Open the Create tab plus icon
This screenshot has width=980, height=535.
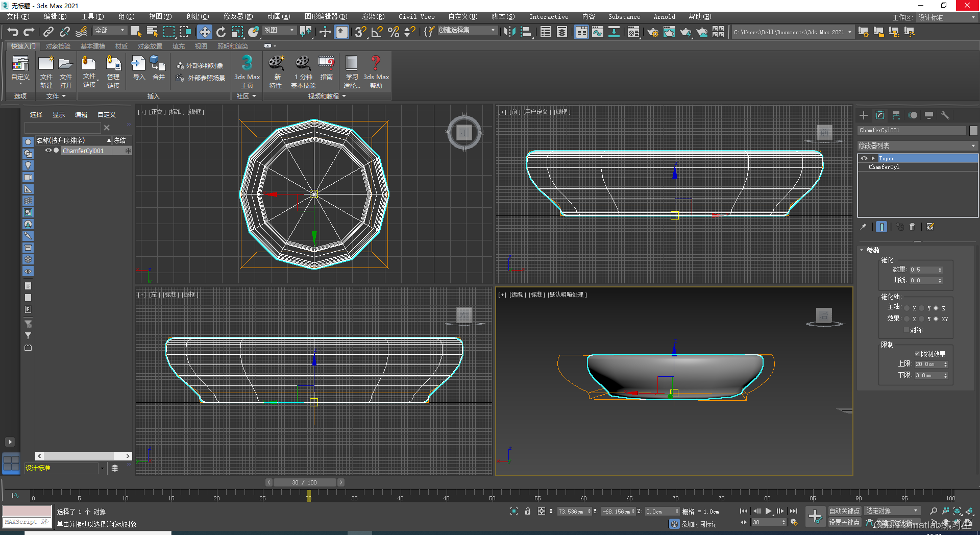click(x=864, y=115)
